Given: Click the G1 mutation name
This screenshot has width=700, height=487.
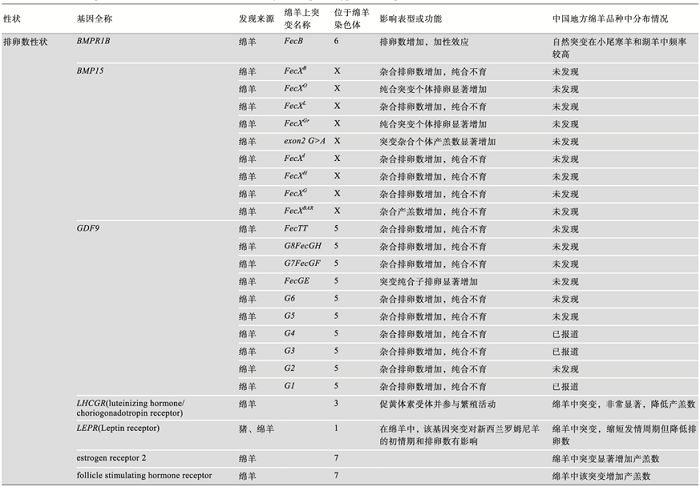Looking at the screenshot, I should tap(289, 386).
